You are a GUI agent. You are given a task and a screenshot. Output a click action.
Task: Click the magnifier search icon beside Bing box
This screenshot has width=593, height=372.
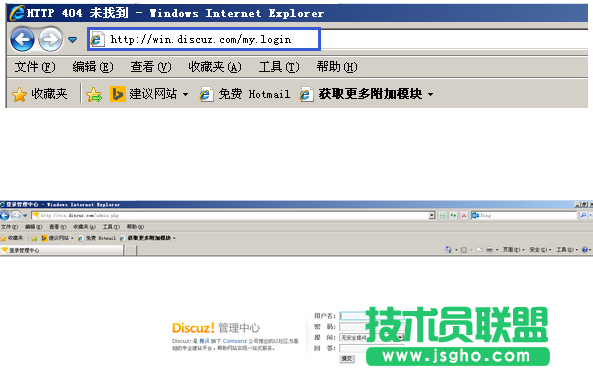[583, 215]
